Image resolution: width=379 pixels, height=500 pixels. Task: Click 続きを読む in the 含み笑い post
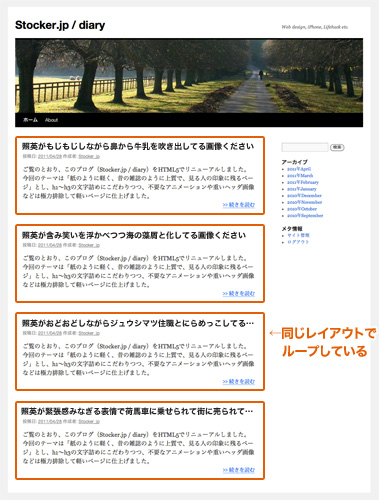coord(239,293)
